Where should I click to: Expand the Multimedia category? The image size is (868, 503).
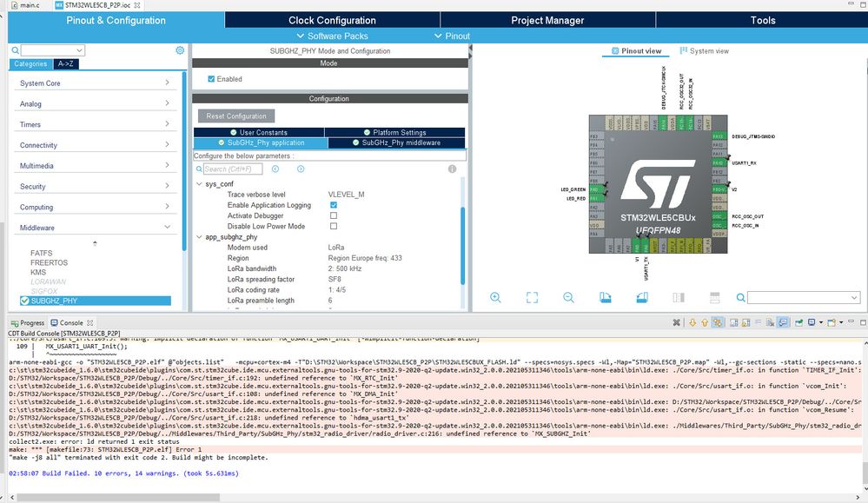[x=94, y=165]
